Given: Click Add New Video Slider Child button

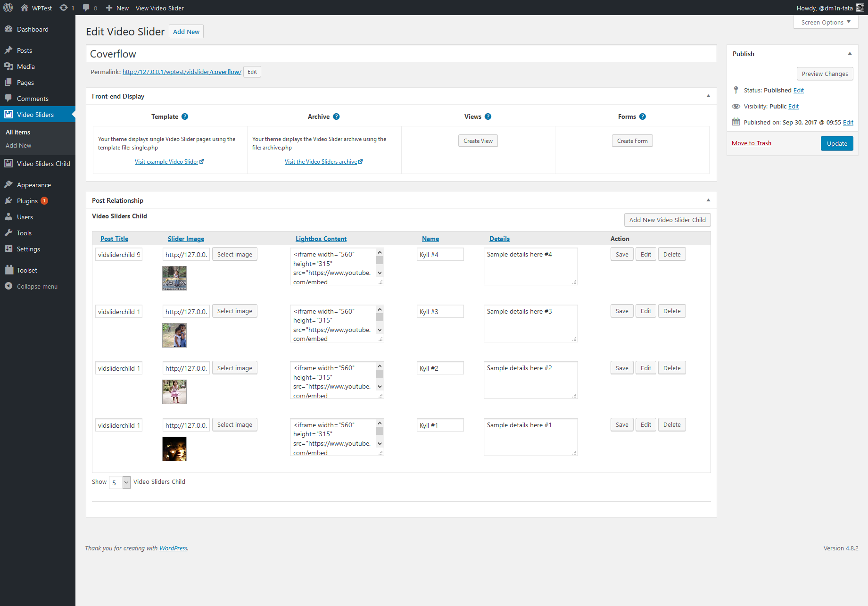Looking at the screenshot, I should (x=667, y=220).
